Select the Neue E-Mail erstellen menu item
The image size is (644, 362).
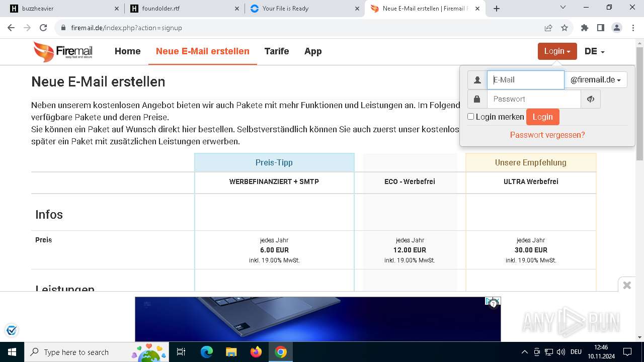pos(203,51)
